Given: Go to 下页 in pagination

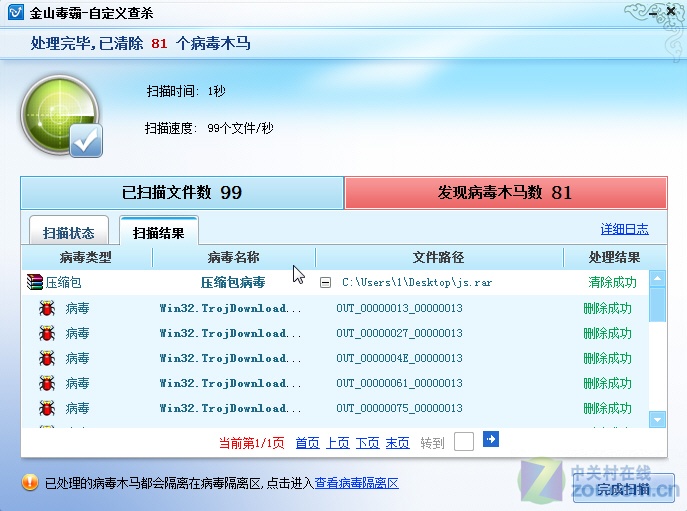Looking at the screenshot, I should (x=368, y=443).
